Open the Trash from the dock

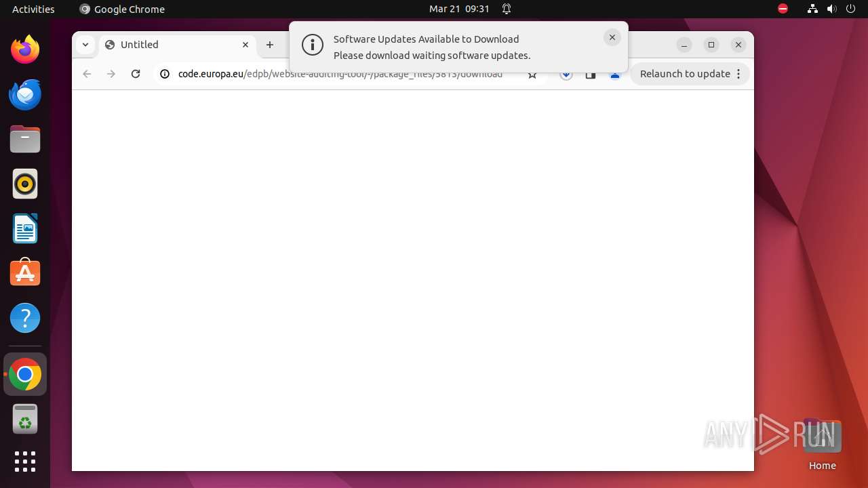(25, 419)
